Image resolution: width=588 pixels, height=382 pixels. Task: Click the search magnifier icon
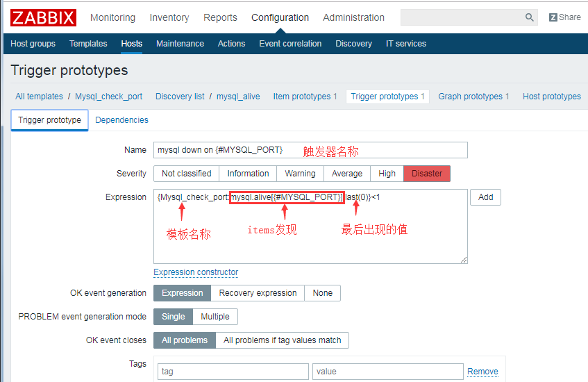[530, 17]
